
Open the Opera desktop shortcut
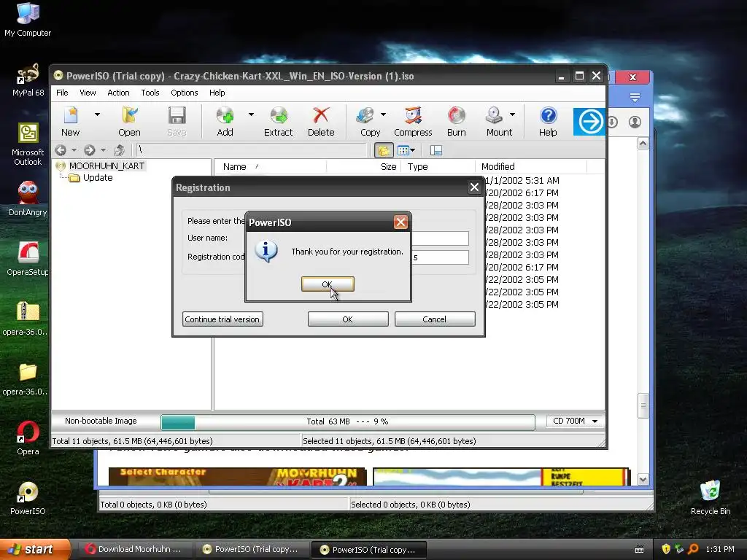28,438
